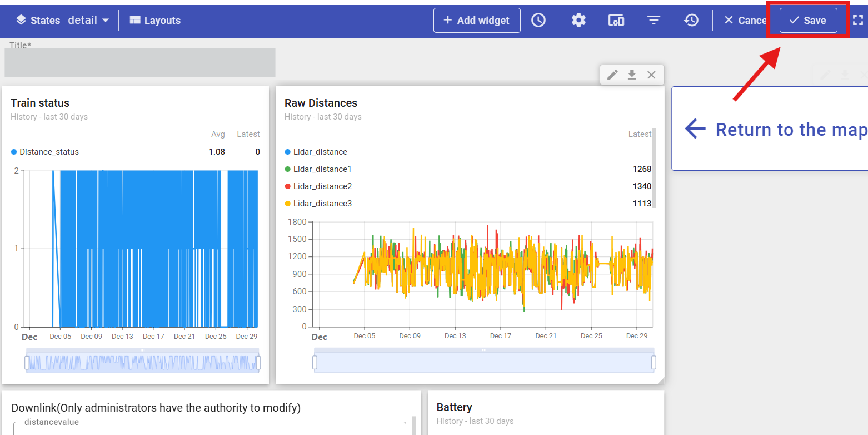This screenshot has width=868, height=435.
Task: Remove the Raw Distances widget
Action: 651,75
